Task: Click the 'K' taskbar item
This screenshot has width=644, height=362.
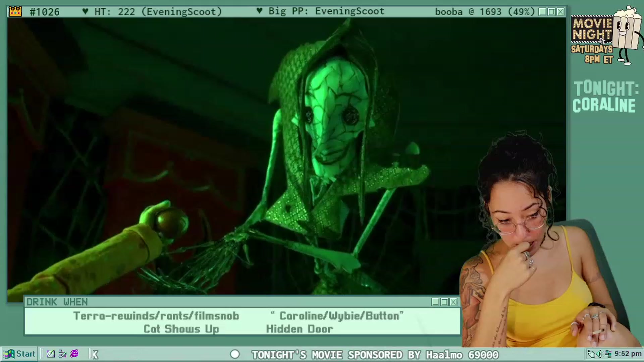Action: [x=95, y=355]
